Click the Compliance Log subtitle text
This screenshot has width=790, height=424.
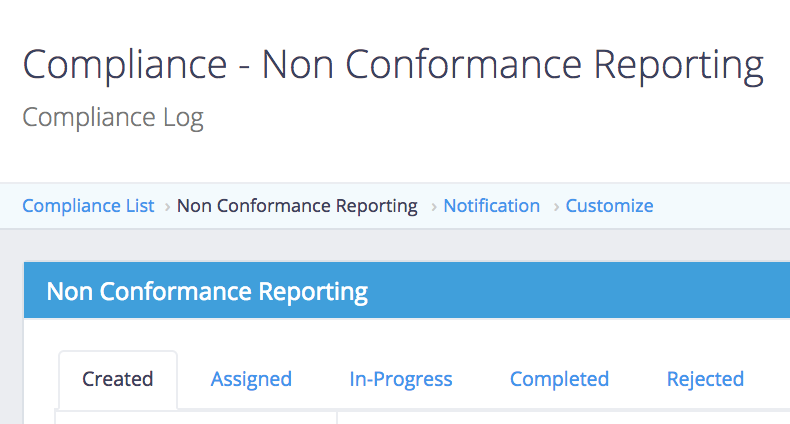point(113,117)
